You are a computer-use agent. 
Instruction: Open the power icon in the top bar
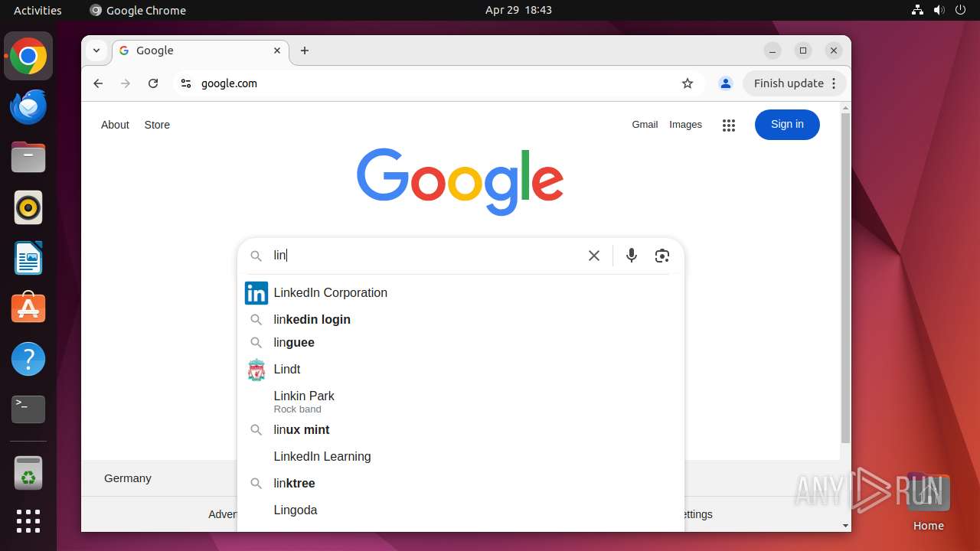point(960,10)
